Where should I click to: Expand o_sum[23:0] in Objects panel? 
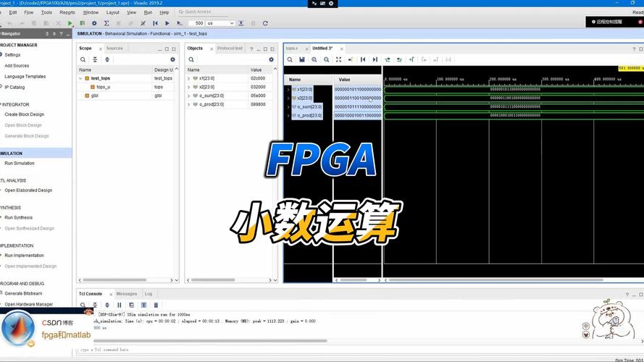(x=188, y=96)
